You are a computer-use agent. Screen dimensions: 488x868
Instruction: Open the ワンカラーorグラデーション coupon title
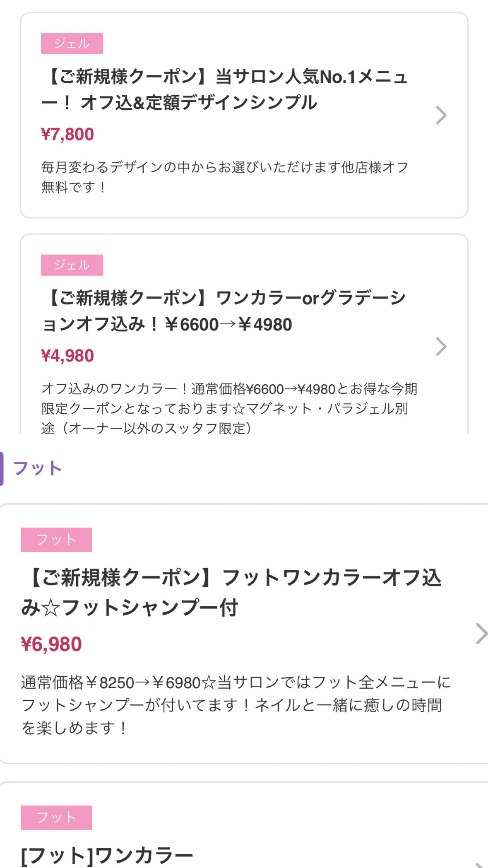[224, 311]
